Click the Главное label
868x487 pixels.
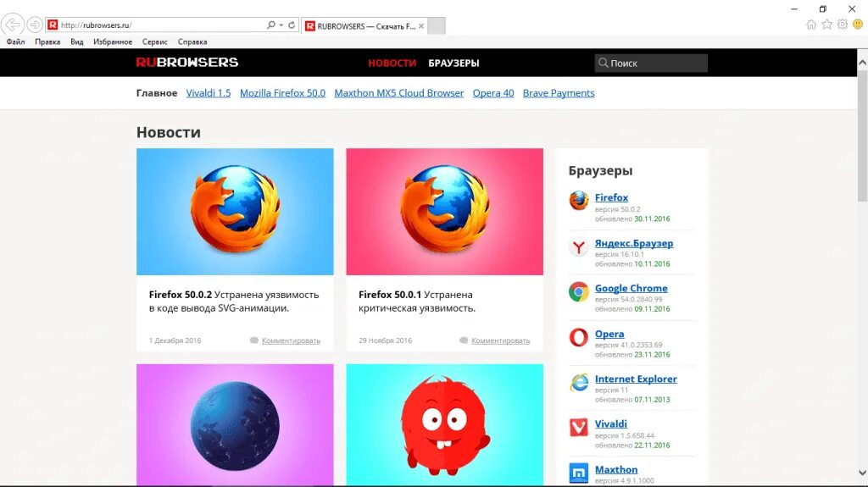(157, 93)
